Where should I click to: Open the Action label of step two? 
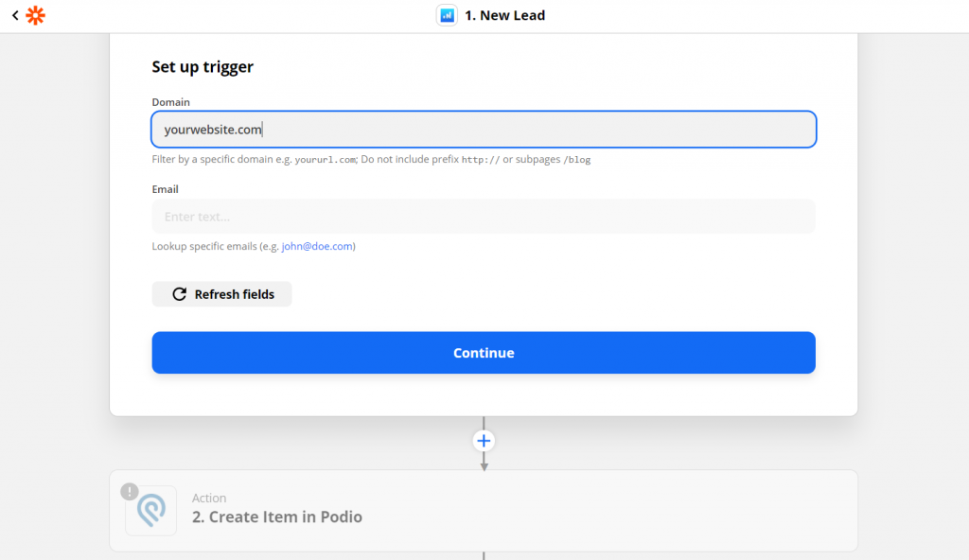[209, 498]
